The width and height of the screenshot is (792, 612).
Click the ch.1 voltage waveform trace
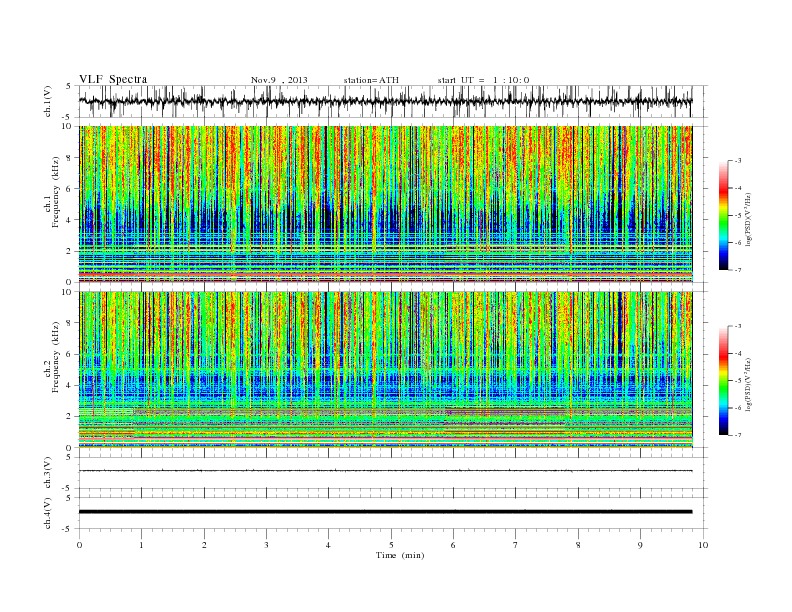pos(385,101)
